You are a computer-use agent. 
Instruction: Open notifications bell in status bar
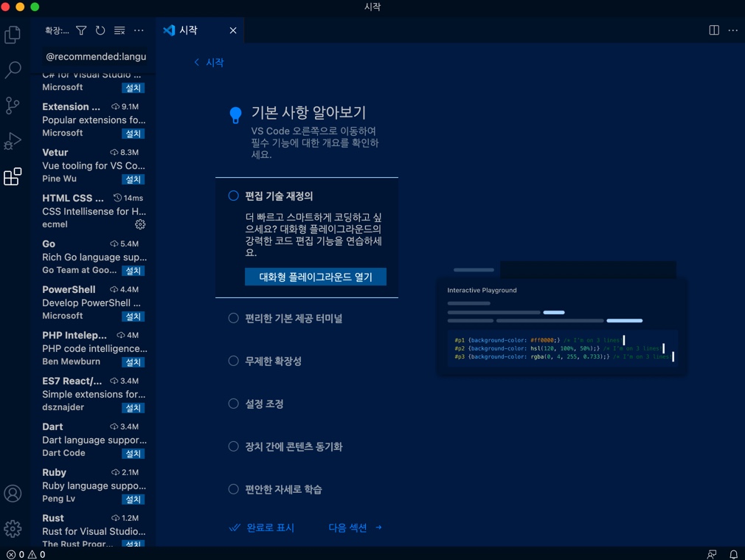click(734, 554)
